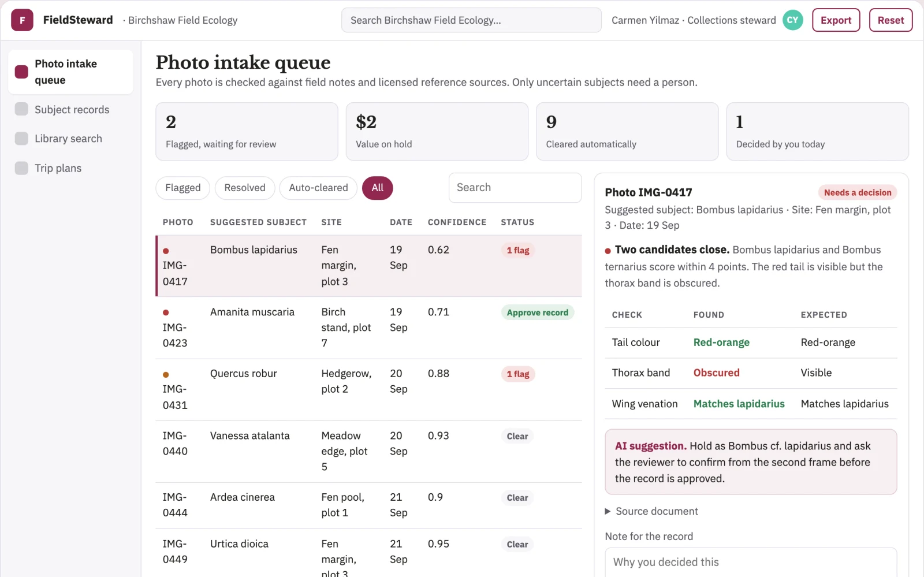The width and height of the screenshot is (924, 577).
Task: Click the Matches lapidarius found value
Action: pyautogui.click(x=739, y=404)
